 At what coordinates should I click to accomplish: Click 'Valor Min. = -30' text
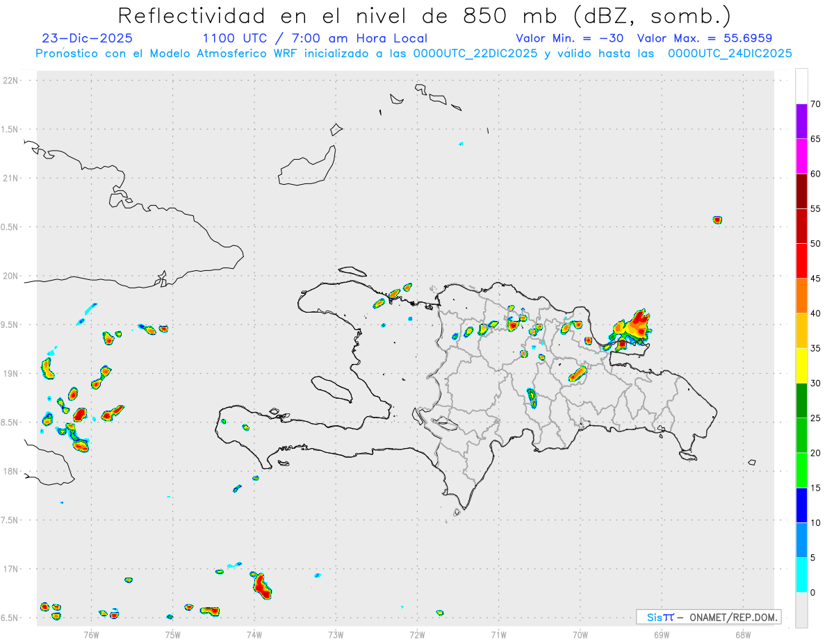(571, 38)
